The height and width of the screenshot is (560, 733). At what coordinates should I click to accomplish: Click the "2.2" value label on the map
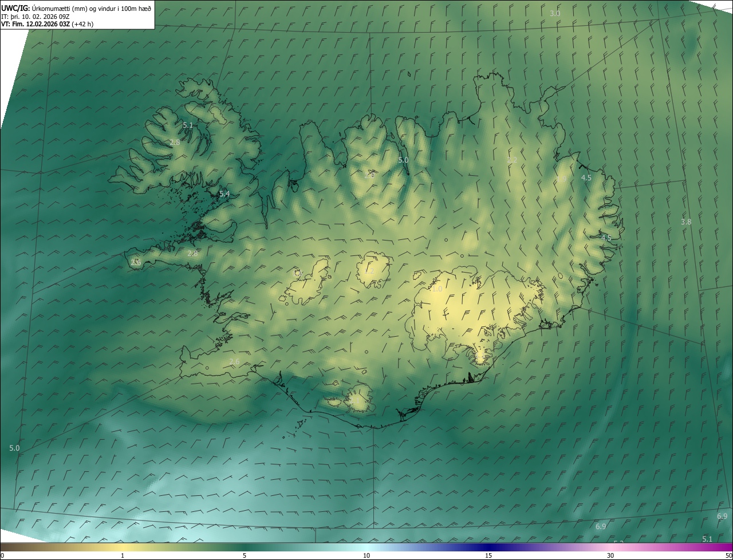coord(512,160)
